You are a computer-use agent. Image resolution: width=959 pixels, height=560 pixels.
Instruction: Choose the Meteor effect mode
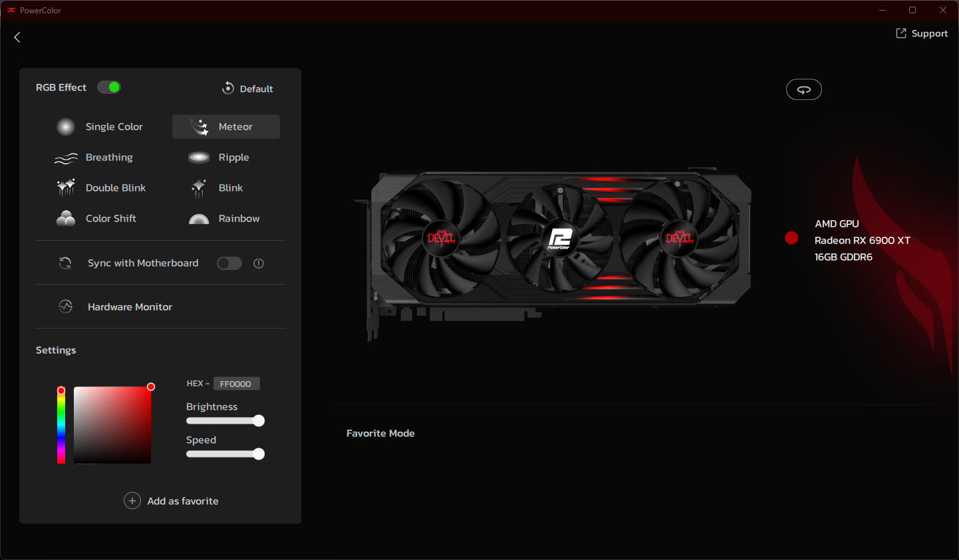pyautogui.click(x=226, y=126)
